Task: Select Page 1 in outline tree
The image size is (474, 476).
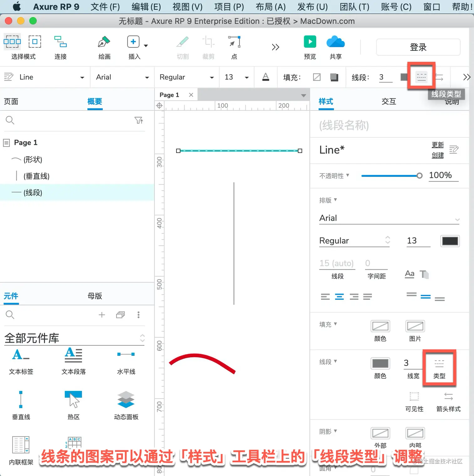Action: 26,143
